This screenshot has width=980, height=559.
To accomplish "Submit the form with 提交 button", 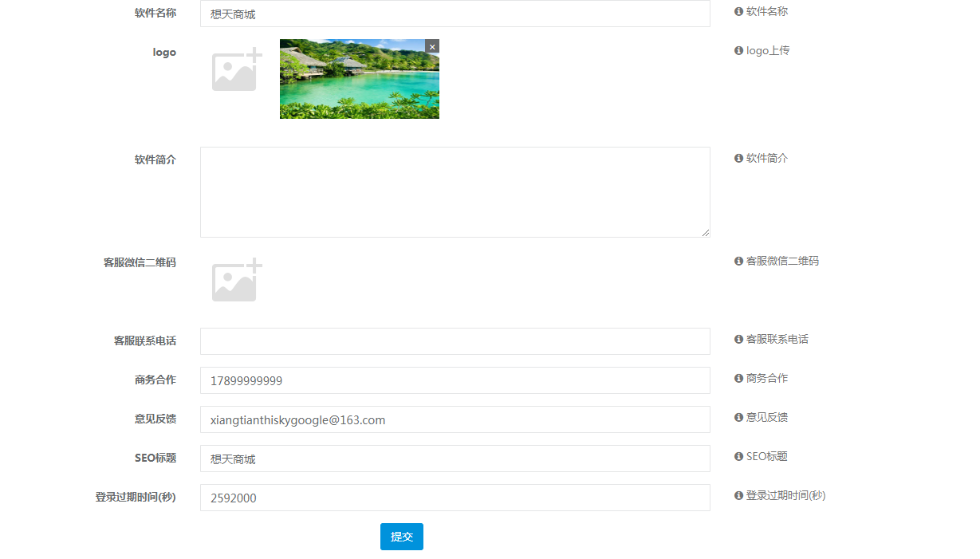I will click(402, 537).
